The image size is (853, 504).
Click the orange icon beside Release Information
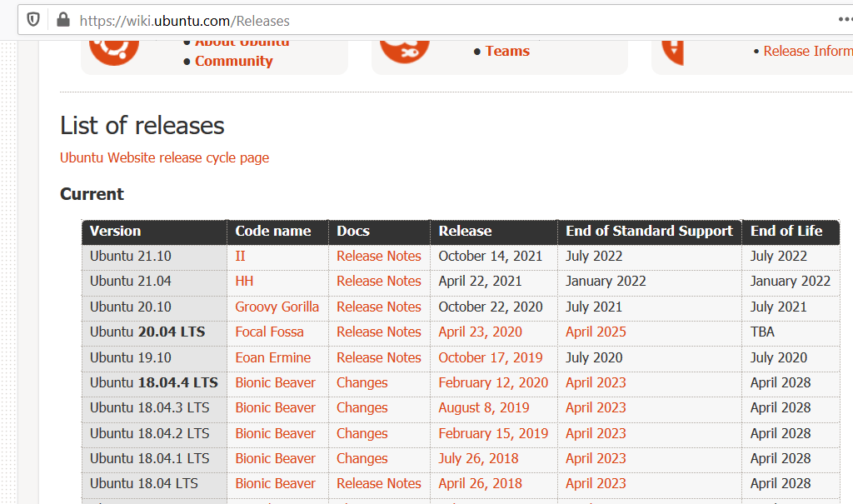pyautogui.click(x=673, y=52)
